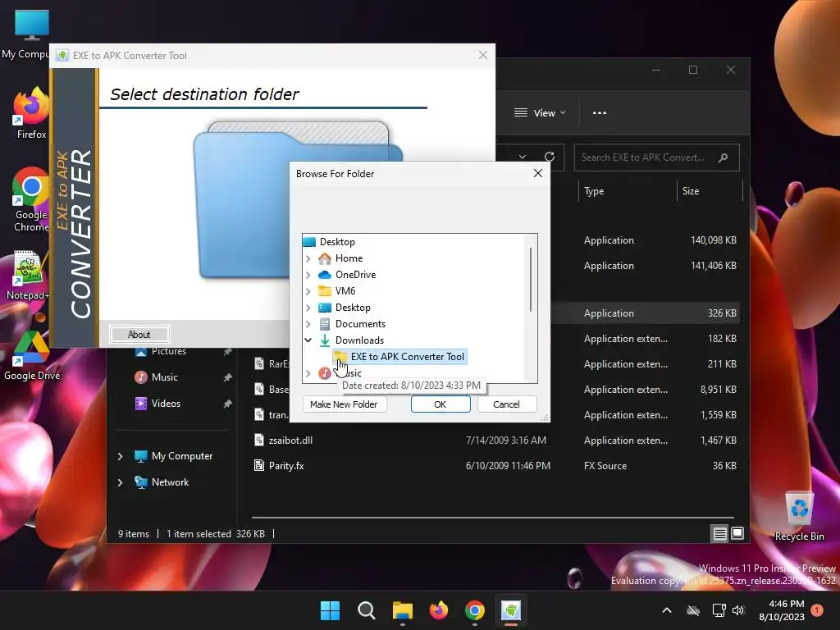Open address bar history dropdown in Explorer
Screen dimensions: 840x630
tap(523, 157)
